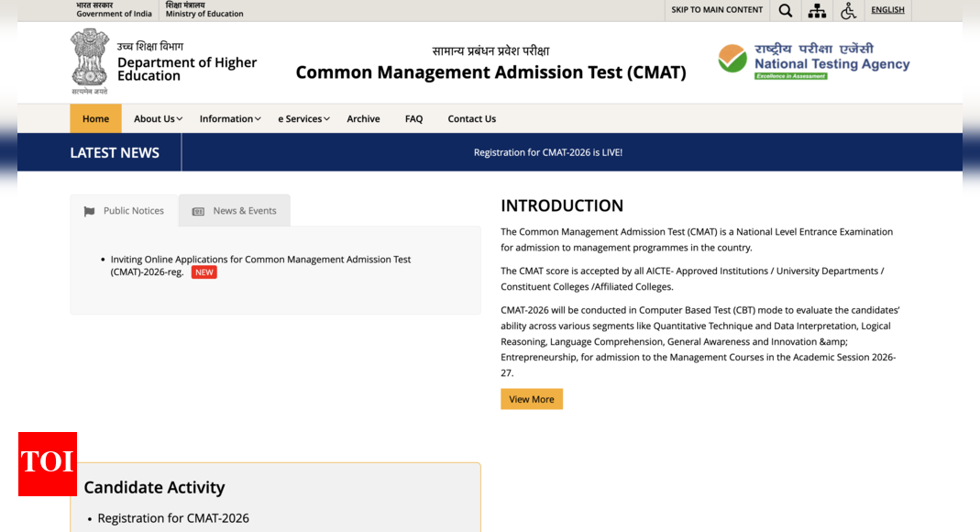Image resolution: width=980 pixels, height=532 pixels.
Task: Open the e Services dropdown menu
Action: (303, 118)
